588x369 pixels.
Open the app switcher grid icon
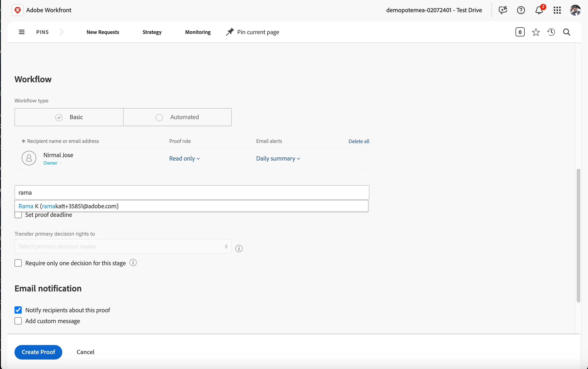point(557,10)
